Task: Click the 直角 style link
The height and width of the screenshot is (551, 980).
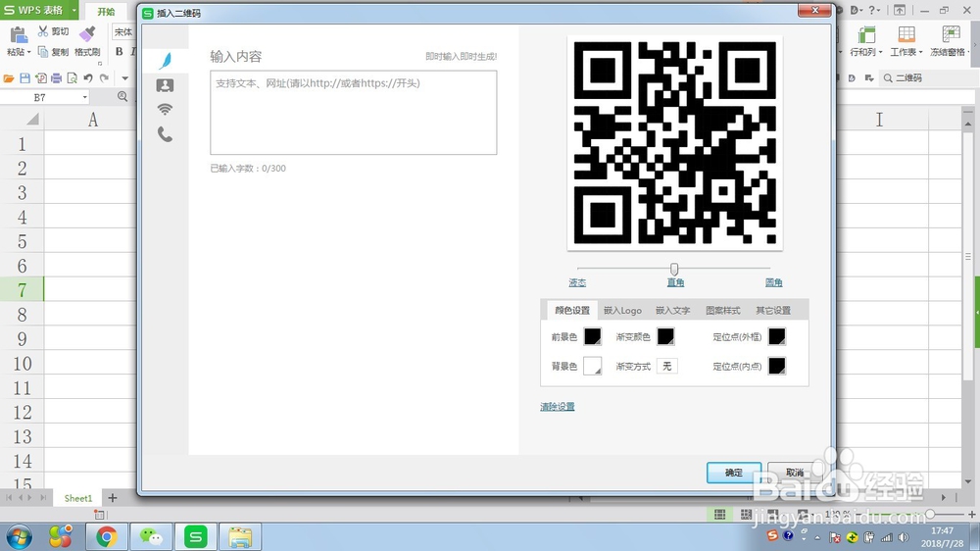Action: 675,282
